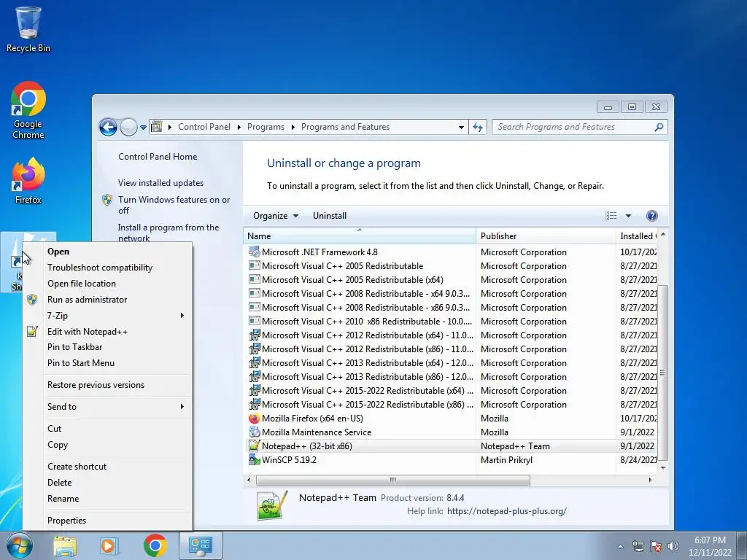The width and height of the screenshot is (747, 560).
Task: Sort by the Publisher column header
Action: (x=546, y=236)
